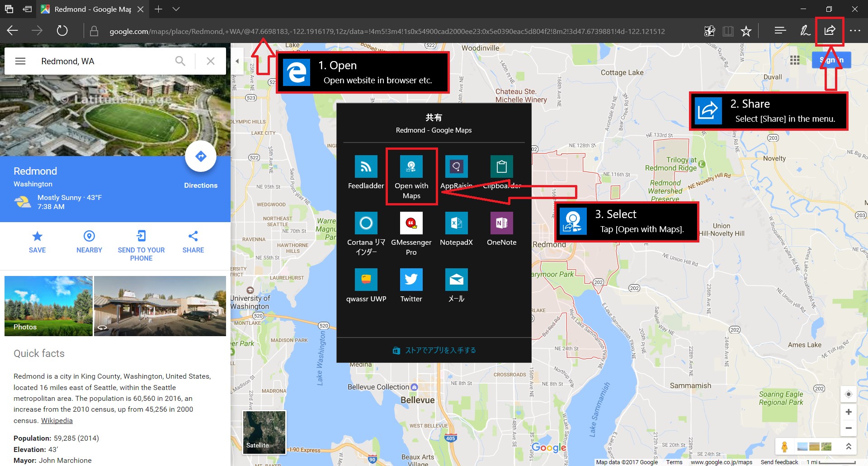Focus the google.com/maps address bar URL

tap(387, 31)
